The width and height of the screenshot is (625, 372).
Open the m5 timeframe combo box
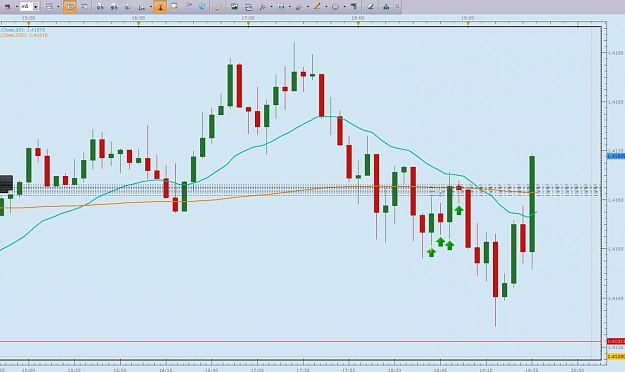click(29, 6)
